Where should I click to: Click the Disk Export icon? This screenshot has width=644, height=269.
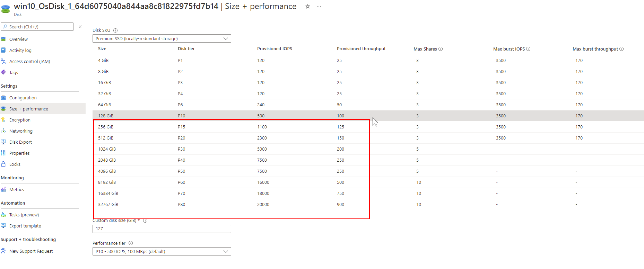tap(3, 142)
